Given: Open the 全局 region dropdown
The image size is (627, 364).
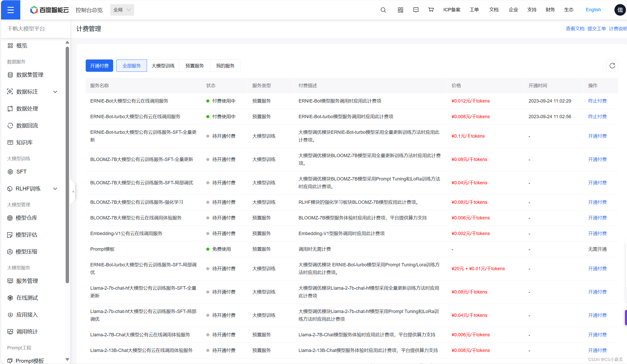Looking at the screenshot, I should 122,10.
